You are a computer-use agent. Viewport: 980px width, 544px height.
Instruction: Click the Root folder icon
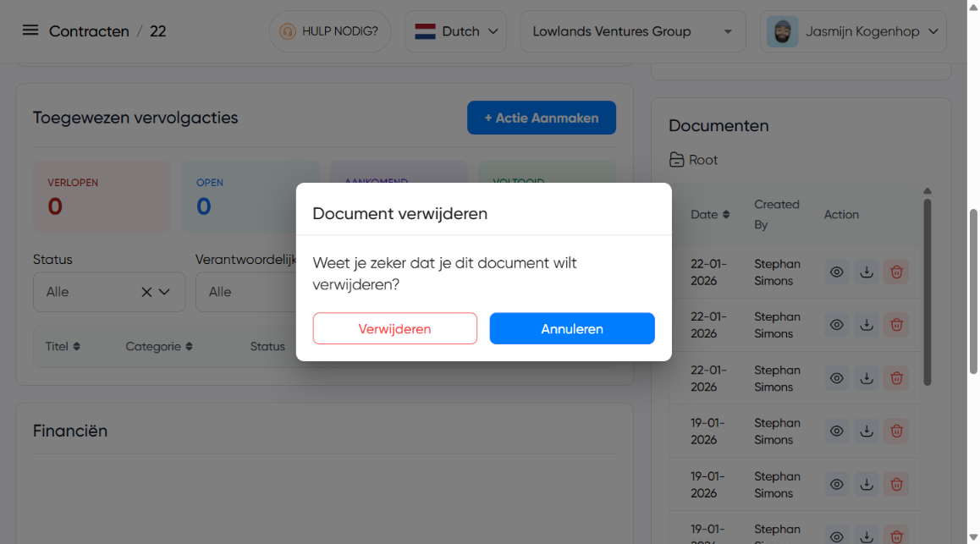coord(676,160)
